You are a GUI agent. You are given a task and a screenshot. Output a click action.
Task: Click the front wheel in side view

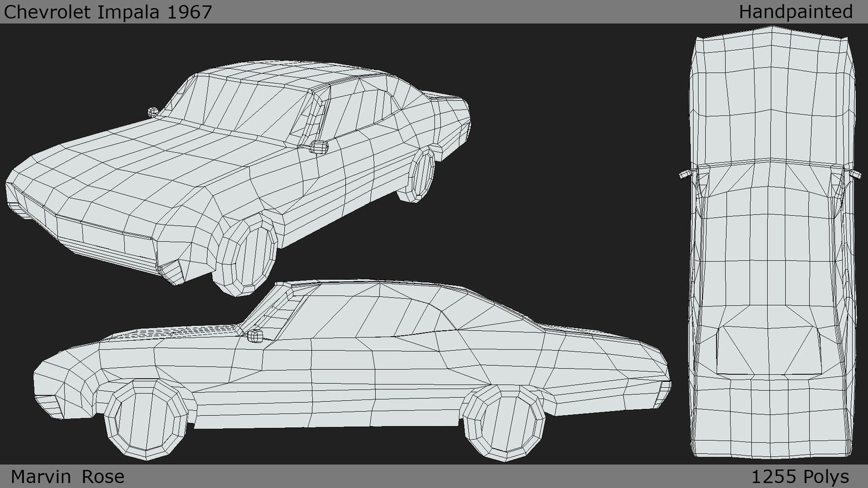[x=147, y=419]
